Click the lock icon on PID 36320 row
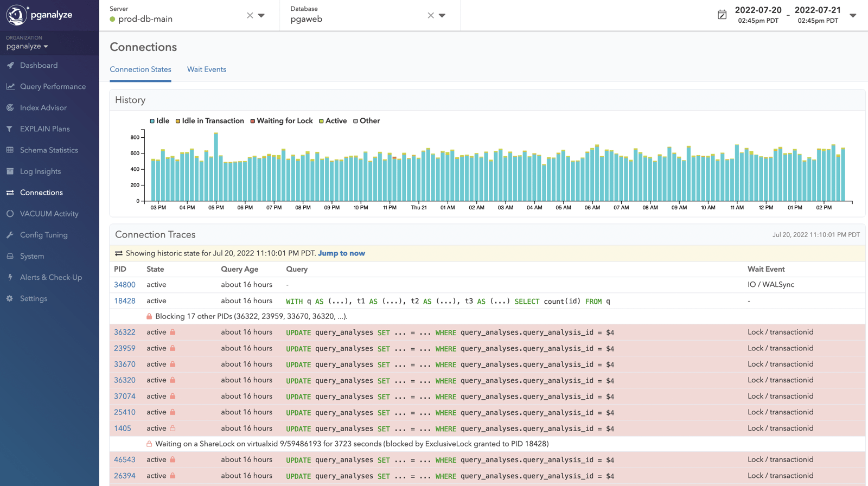Screen dimensions: 868x486 (x=173, y=380)
